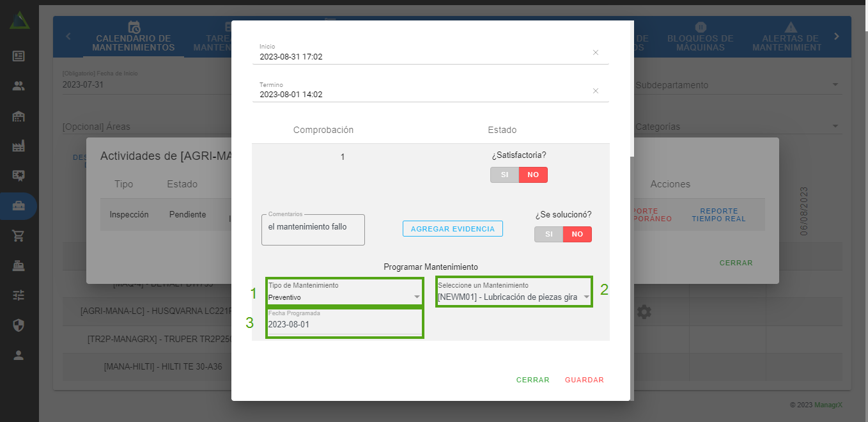Screen dimensions: 868x422
Task: Clear the Inicio date with the X icon
Action: coord(595,52)
